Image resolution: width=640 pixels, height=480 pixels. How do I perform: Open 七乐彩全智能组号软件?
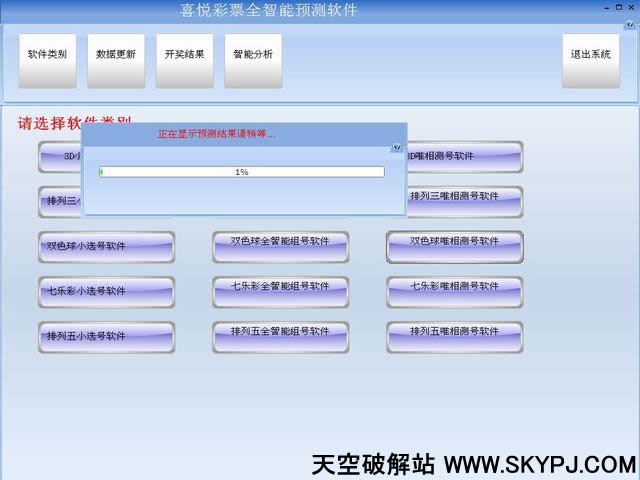[280, 286]
